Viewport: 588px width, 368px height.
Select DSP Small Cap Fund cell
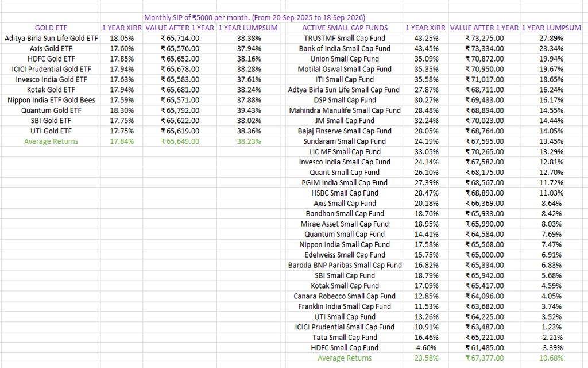coord(345,100)
